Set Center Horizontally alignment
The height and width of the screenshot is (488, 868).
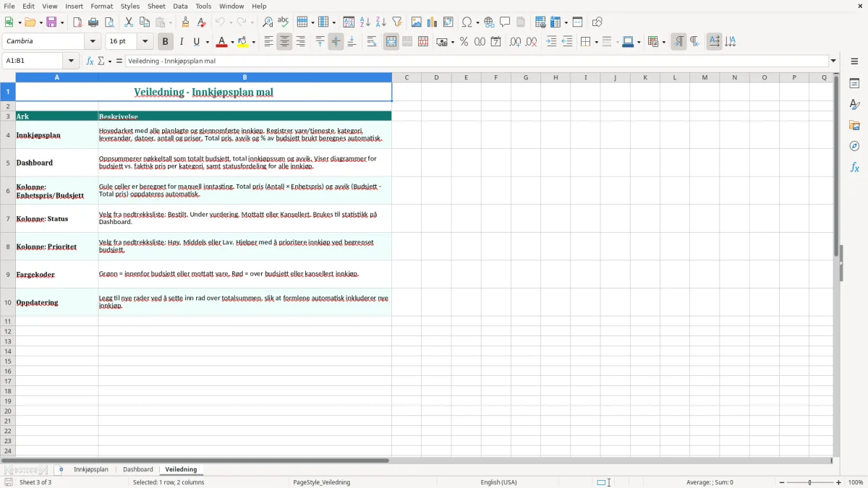[284, 42]
